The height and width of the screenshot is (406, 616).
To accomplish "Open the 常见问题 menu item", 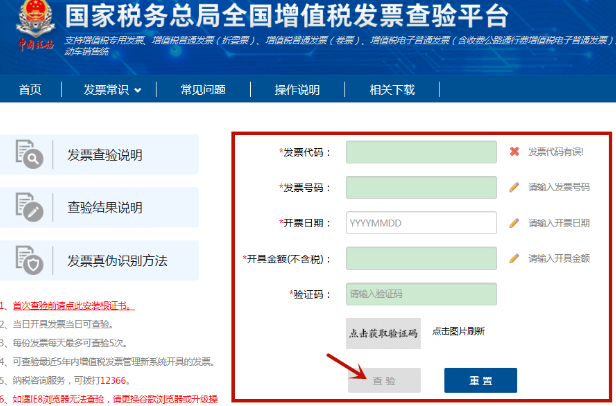I will click(x=202, y=90).
